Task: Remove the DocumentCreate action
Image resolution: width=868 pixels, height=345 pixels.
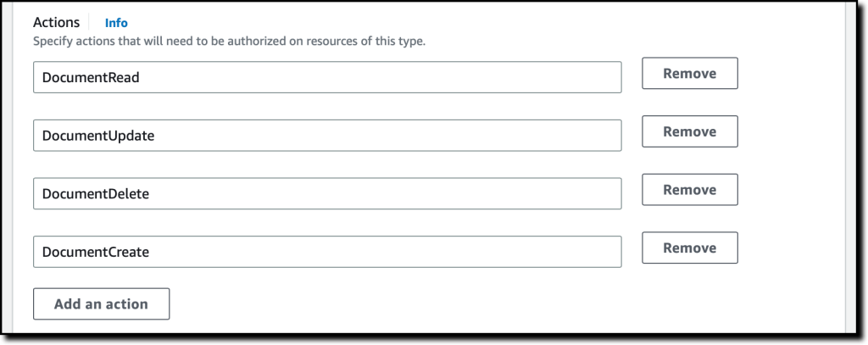Action: tap(689, 248)
